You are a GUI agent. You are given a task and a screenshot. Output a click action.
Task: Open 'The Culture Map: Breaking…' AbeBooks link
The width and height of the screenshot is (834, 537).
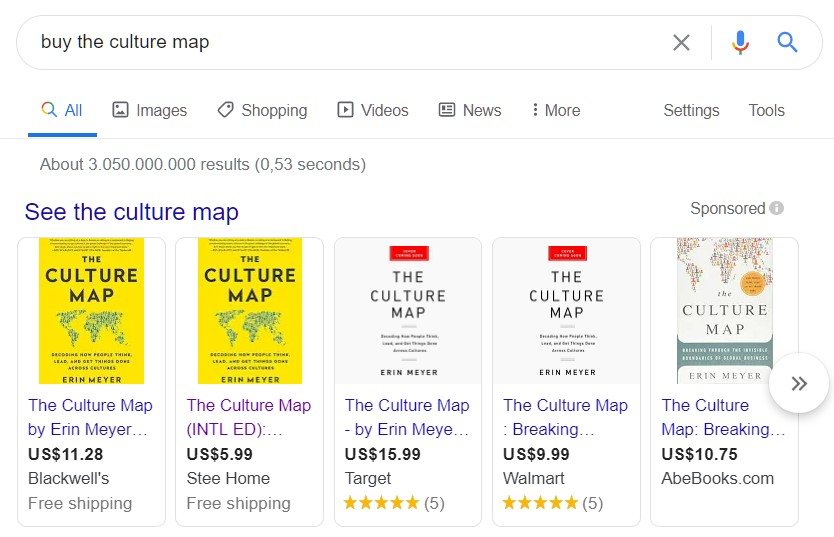tap(723, 417)
